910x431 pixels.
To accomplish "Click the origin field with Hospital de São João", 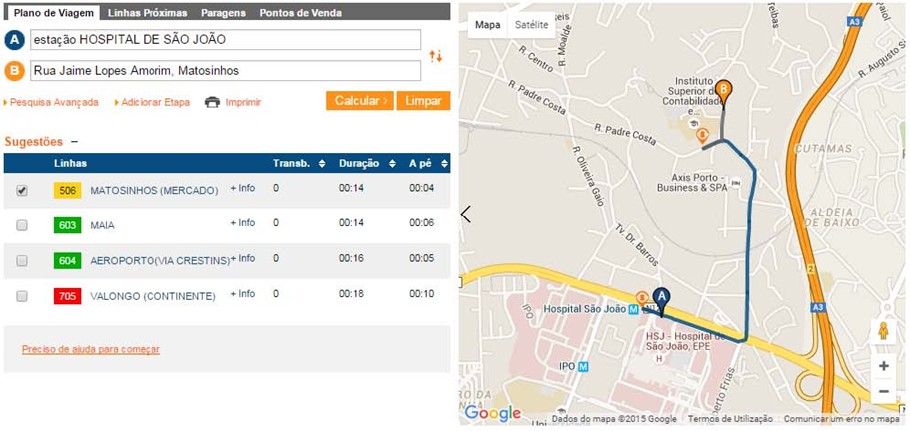I will [225, 39].
